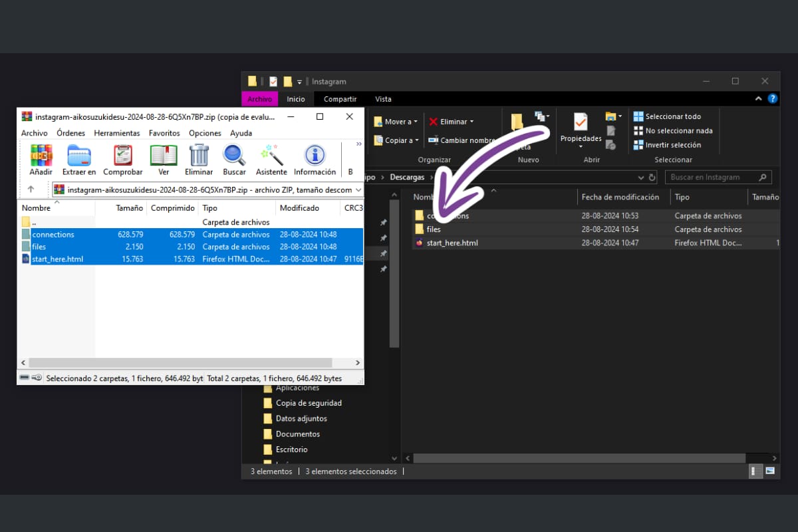Open the Ver book icon in WinRAR
The width and height of the screenshot is (798, 532).
point(164,160)
